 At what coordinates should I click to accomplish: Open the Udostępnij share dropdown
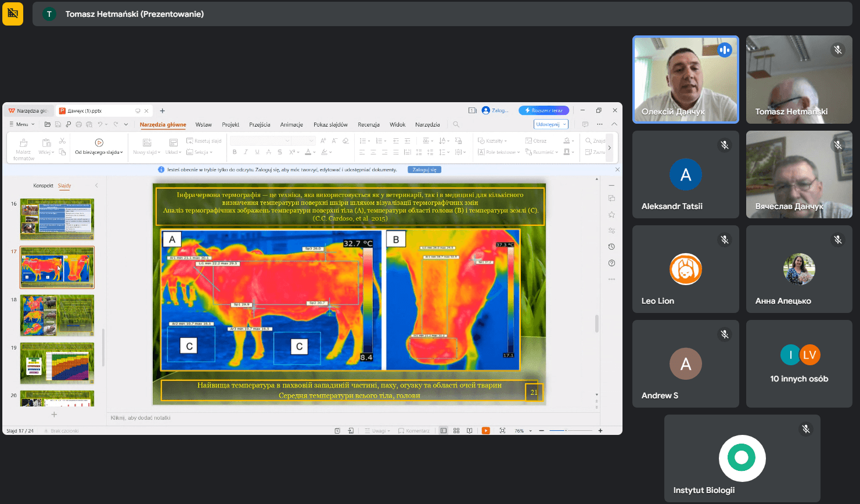(x=550, y=124)
